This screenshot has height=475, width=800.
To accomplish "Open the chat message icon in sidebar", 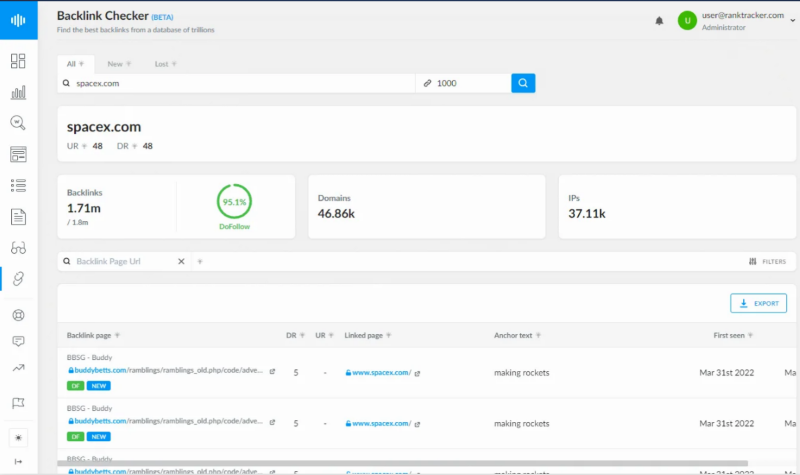I will click(18, 341).
